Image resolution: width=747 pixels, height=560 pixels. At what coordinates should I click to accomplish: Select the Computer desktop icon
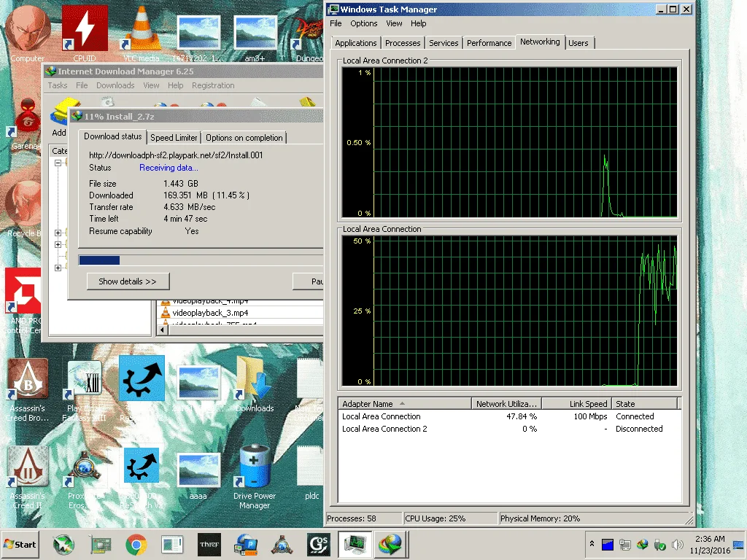tap(27, 34)
